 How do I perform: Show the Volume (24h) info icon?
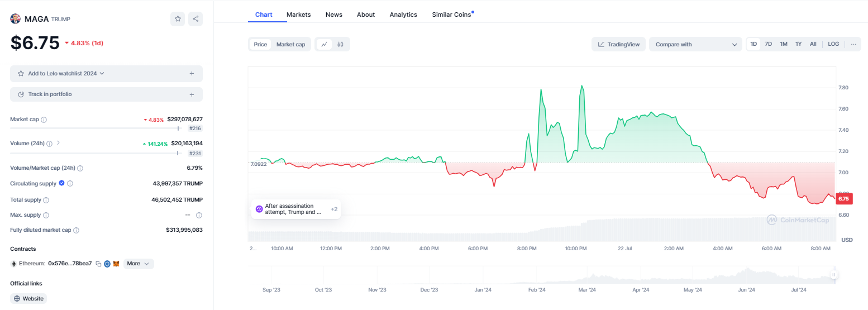[x=49, y=144]
